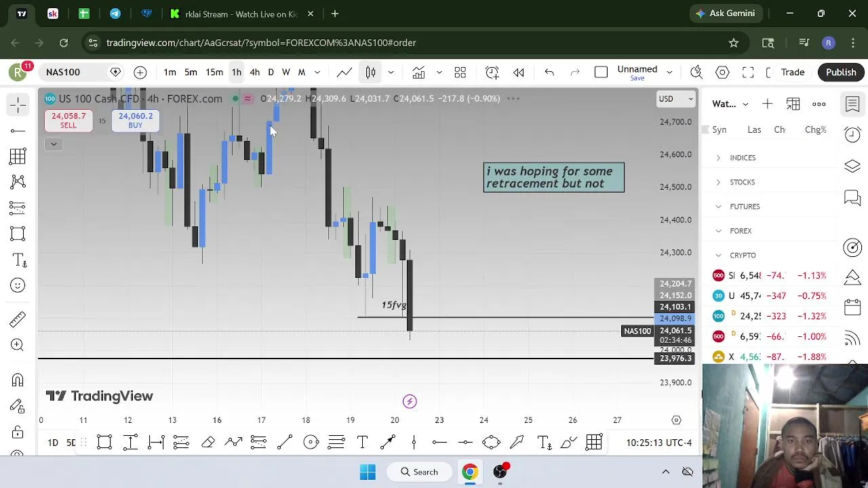Viewport: 868px width, 488px height.
Task: Open the timeframe dropdown arrow
Action: [x=317, y=72]
